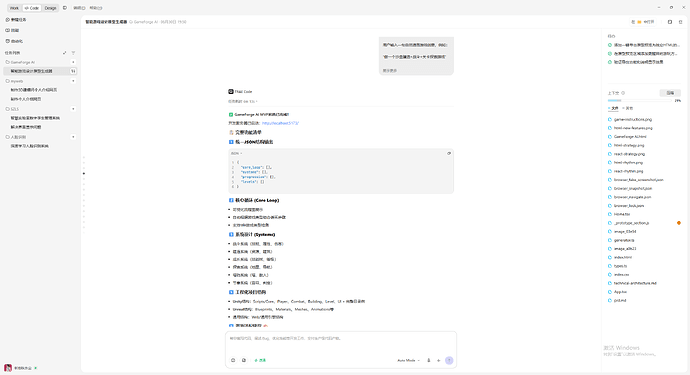690x375 pixels.
Task: Click the filter icon in task list header
Action: click(73, 53)
